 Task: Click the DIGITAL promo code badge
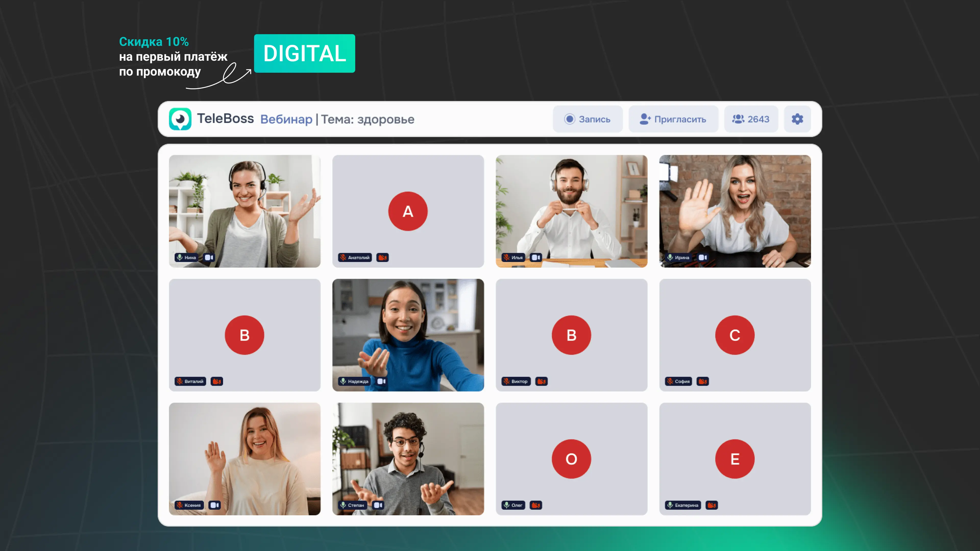(304, 53)
